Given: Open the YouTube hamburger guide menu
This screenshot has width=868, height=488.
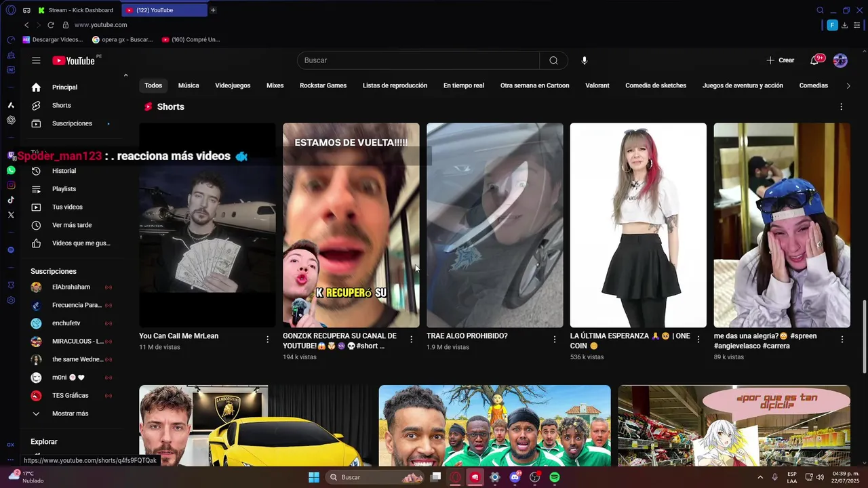Looking at the screenshot, I should tap(36, 60).
